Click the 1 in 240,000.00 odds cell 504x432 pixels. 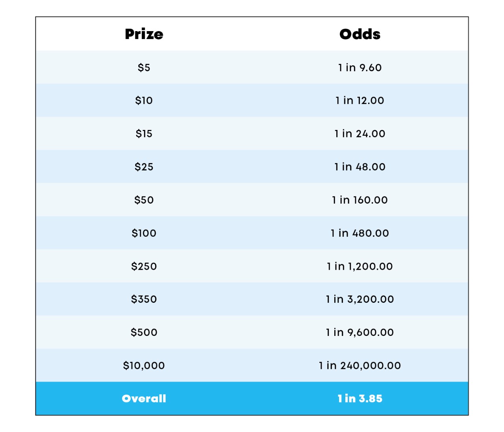(360, 365)
